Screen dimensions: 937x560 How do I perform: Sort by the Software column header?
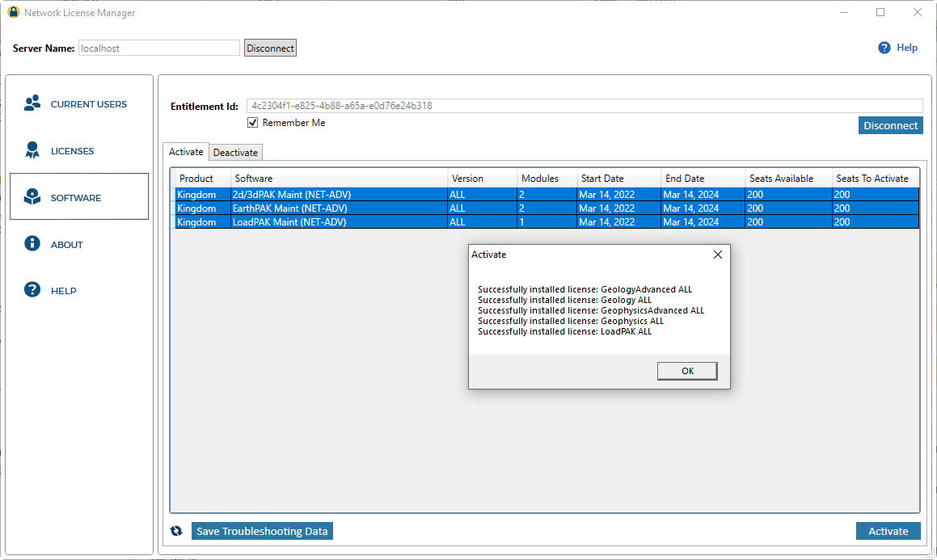click(340, 178)
